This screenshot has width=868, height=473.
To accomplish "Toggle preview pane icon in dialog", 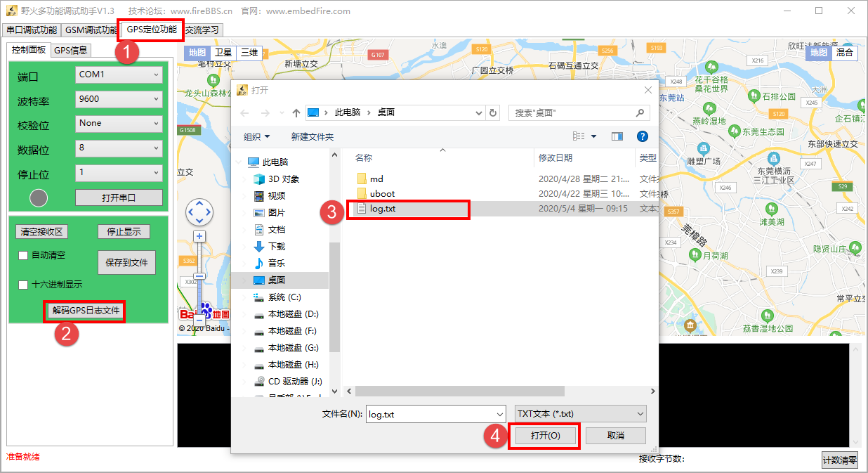I will coord(617,136).
